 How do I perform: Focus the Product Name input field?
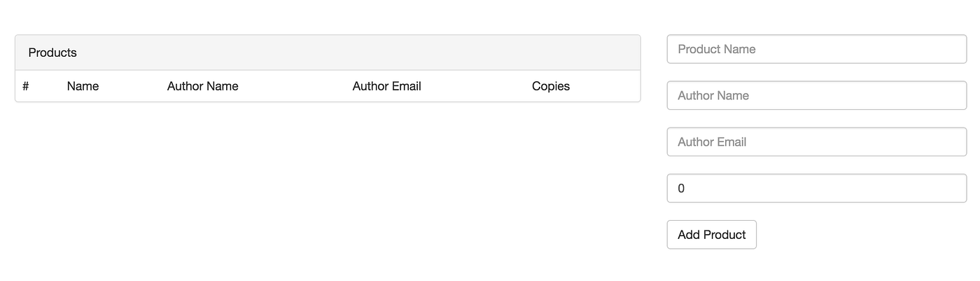tap(817, 49)
